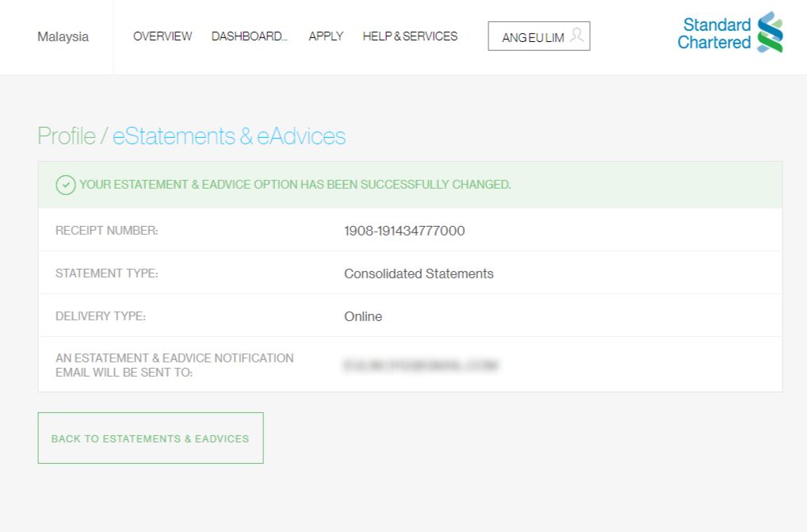
Task: Open the Malaysia country selector
Action: click(63, 36)
